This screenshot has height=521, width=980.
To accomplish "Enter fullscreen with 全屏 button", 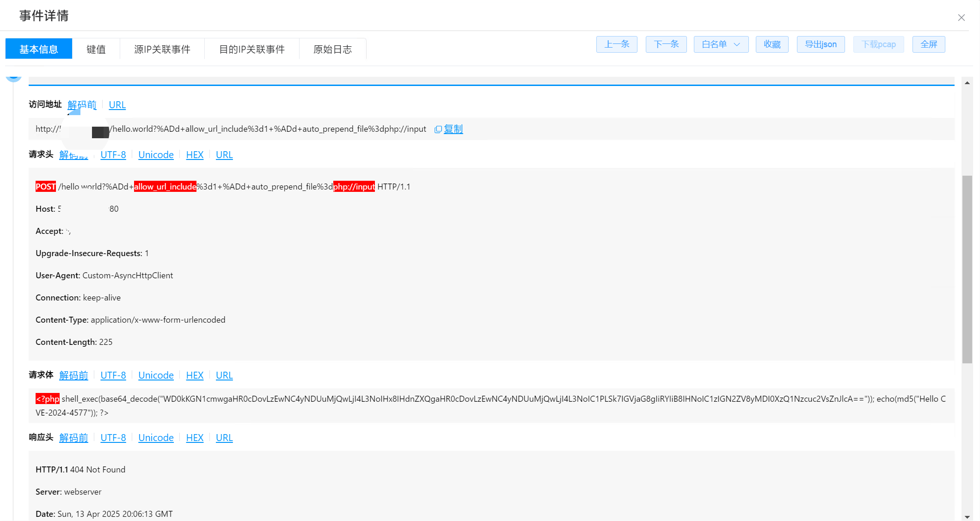I will [x=928, y=44].
